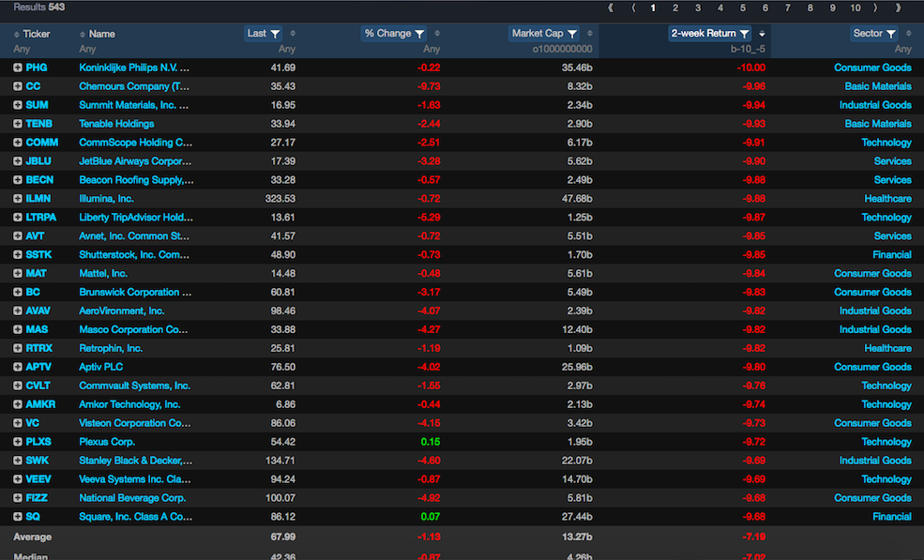
Task: Select the -10.00 two-week return for PHG
Action: coord(751,68)
